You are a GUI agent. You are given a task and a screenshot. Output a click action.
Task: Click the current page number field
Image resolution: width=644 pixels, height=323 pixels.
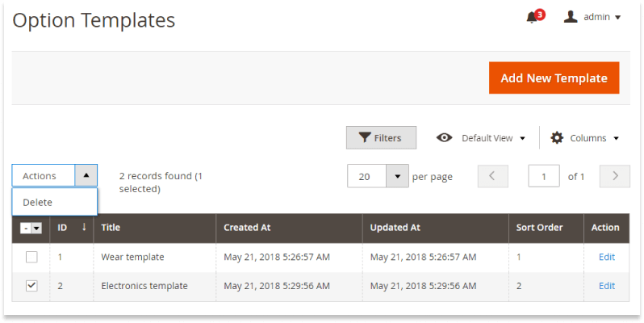[543, 176]
